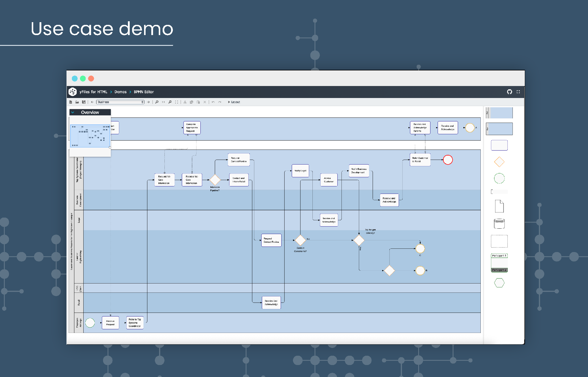Reset zoom with the 1:1 icon

point(163,102)
